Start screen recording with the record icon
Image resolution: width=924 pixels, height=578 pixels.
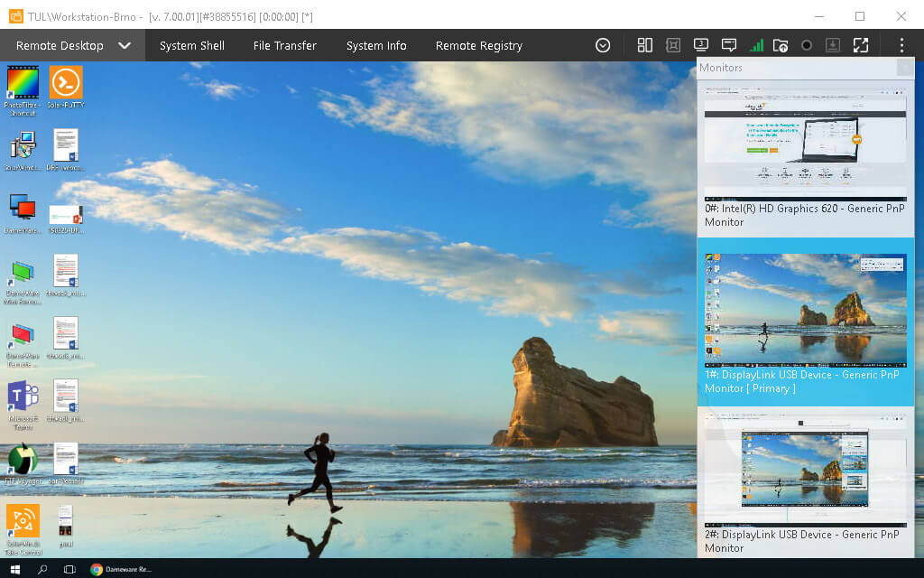tap(807, 45)
